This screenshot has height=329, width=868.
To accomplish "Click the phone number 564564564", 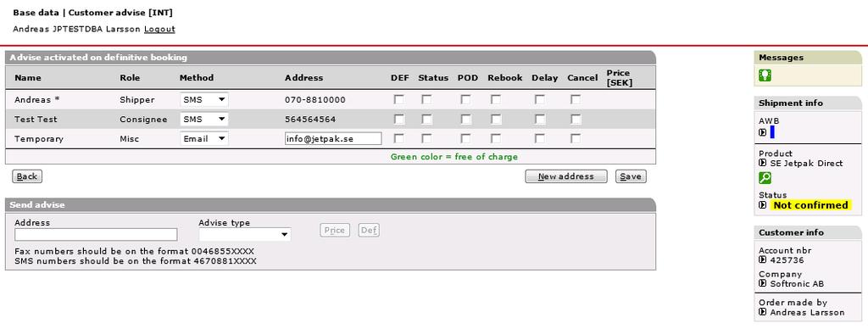I will pyautogui.click(x=310, y=120).
